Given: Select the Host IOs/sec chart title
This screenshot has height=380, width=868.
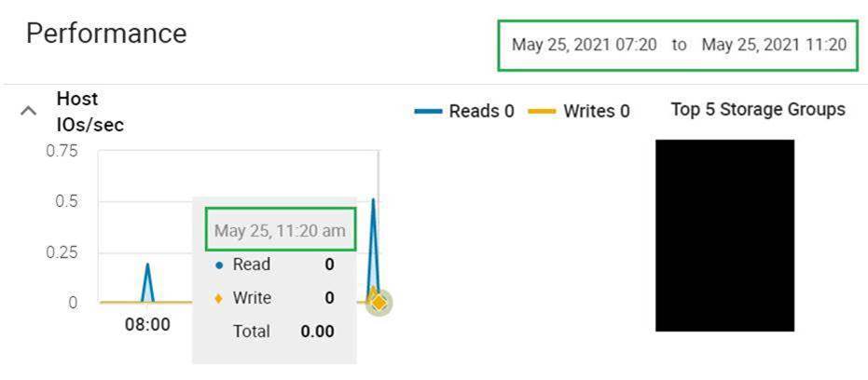Looking at the screenshot, I should point(90,112).
